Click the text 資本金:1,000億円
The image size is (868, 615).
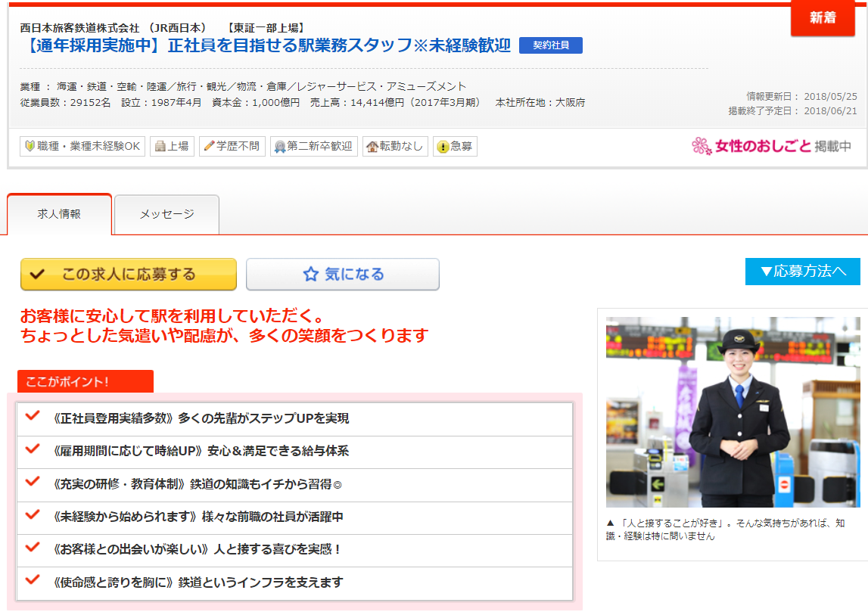click(x=256, y=102)
